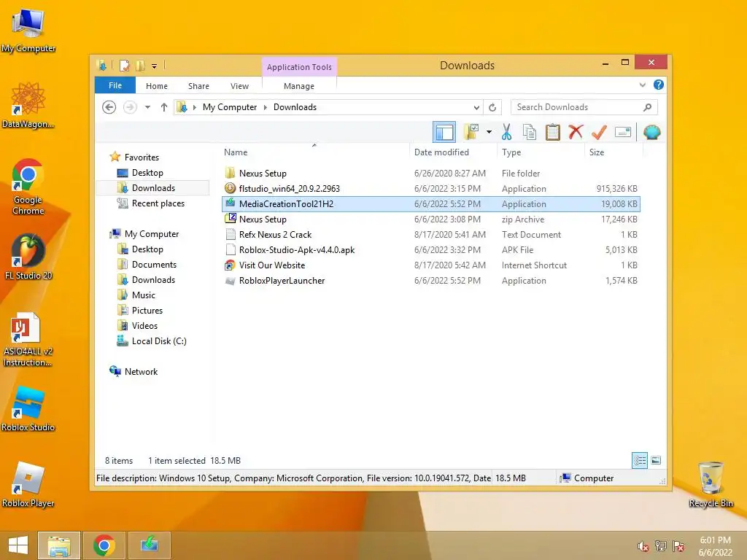Switch to Details view in status bar
Viewport: 747px width, 560px height.
pos(639,461)
